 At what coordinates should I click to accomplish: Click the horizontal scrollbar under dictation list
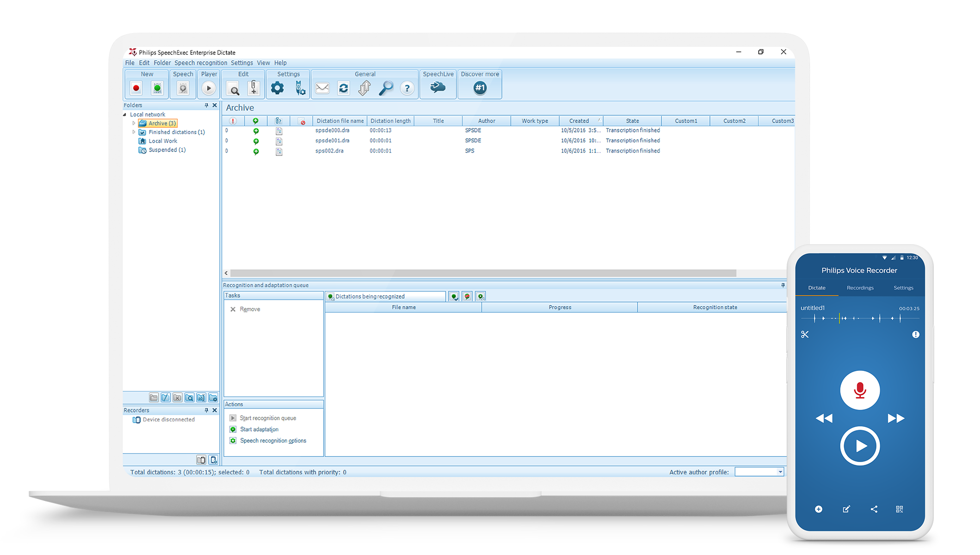coord(483,273)
